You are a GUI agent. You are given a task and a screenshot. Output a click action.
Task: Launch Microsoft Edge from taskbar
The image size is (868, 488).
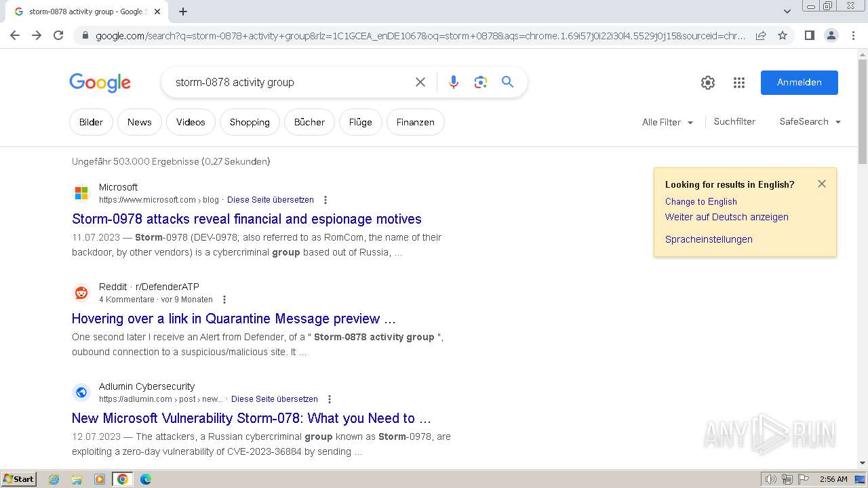[145, 479]
